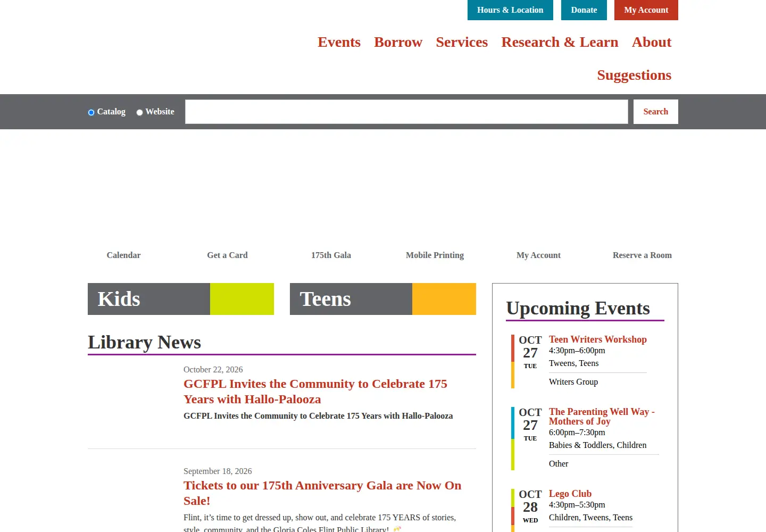Open the Calendar quick link
The width and height of the screenshot is (766, 532).
(x=123, y=255)
